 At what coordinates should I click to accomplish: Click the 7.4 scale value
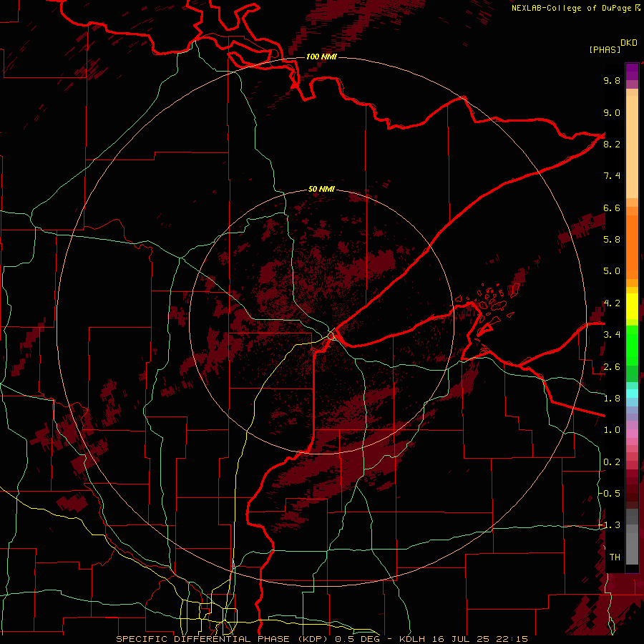(612, 176)
